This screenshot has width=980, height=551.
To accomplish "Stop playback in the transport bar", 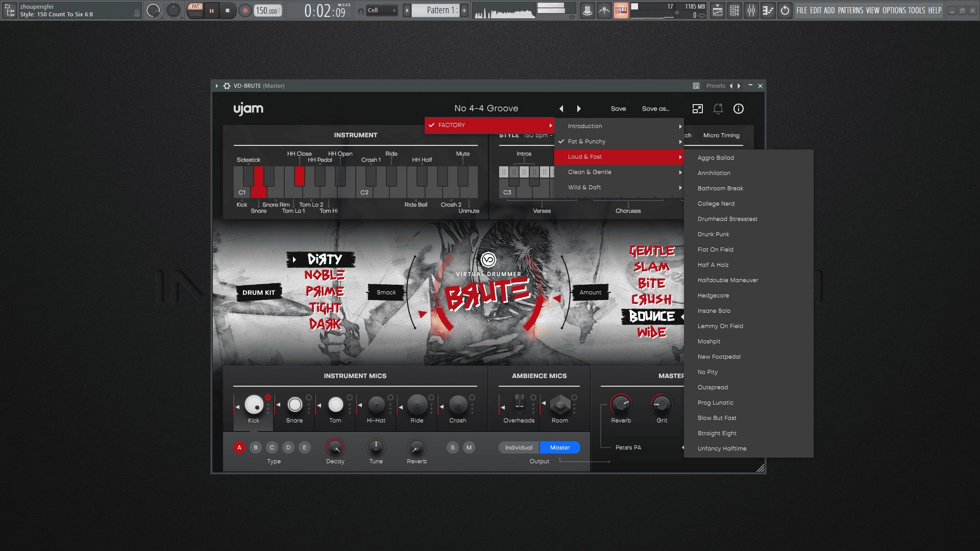I will click(x=228, y=10).
